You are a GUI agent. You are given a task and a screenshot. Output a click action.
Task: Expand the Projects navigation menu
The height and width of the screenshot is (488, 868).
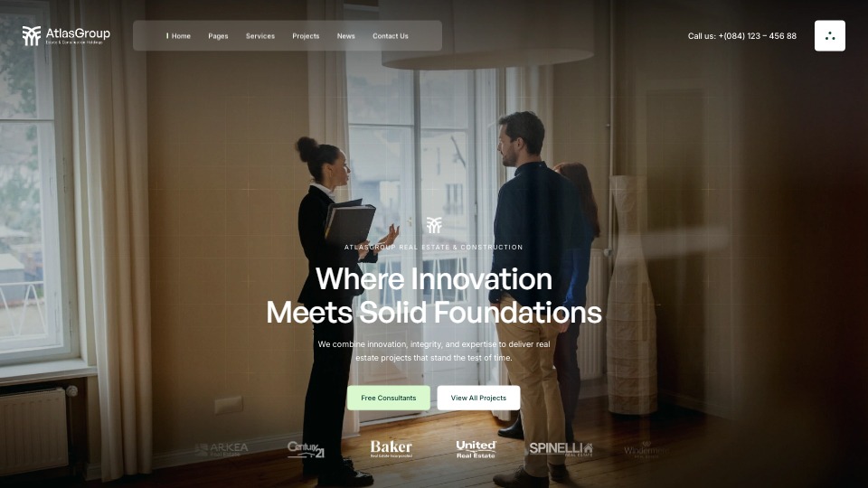coord(306,36)
